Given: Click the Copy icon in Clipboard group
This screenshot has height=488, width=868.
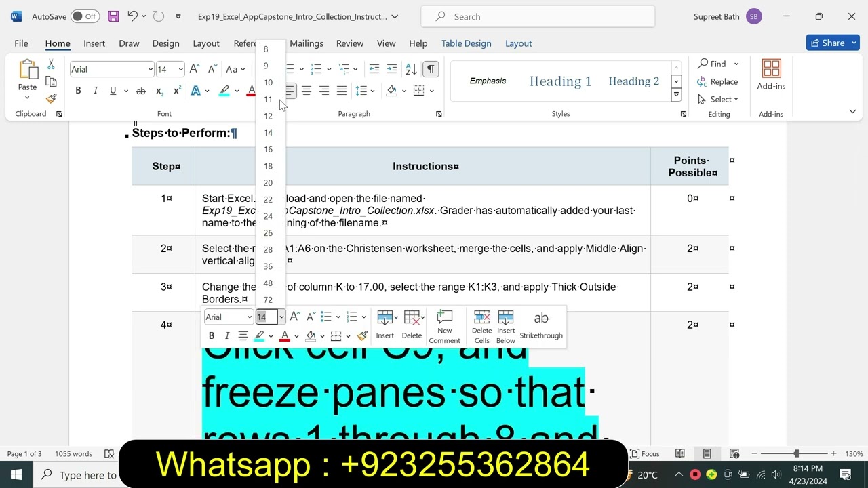Looking at the screenshot, I should [x=51, y=81].
